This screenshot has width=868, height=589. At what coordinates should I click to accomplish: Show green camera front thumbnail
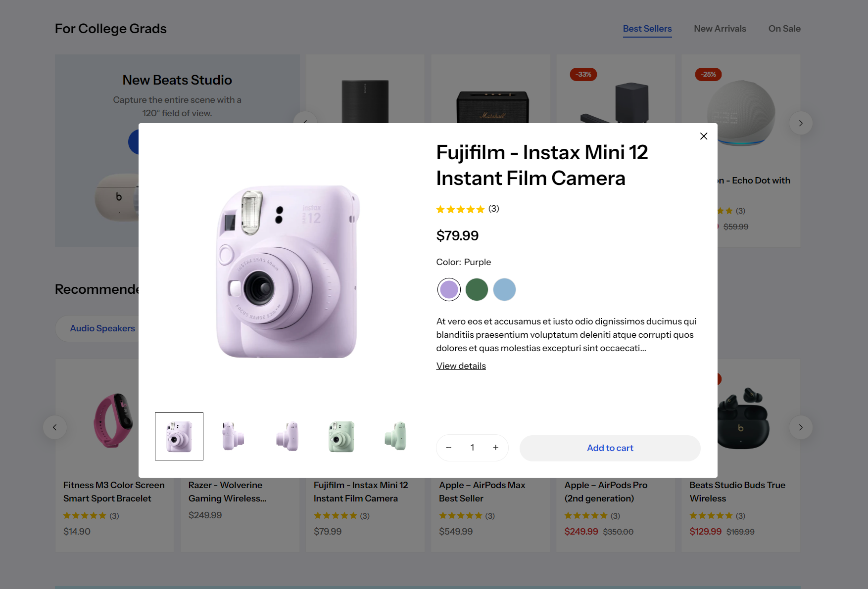pyautogui.click(x=341, y=436)
